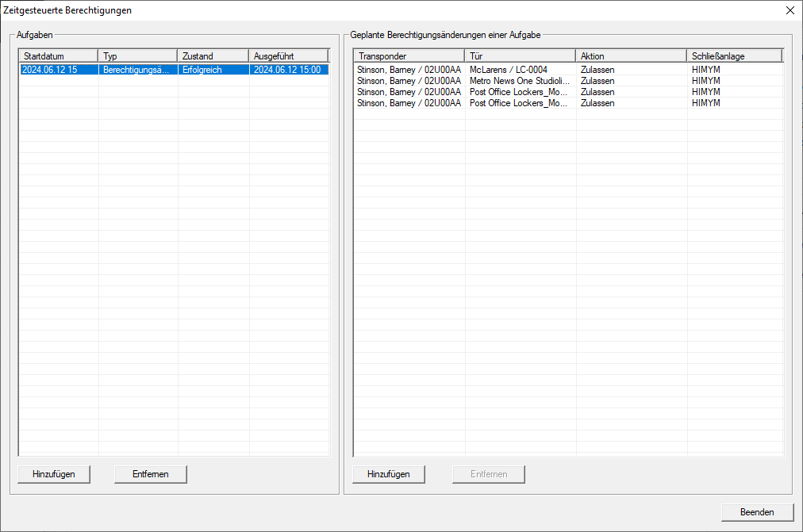Screen dimensions: 803x532
Task: Sort planned changes by Aktion column
Action: tap(631, 56)
